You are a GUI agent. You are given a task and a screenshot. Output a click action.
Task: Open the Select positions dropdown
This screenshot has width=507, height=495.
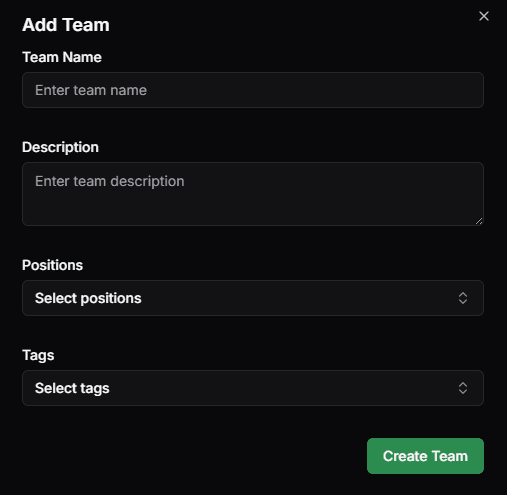click(253, 298)
